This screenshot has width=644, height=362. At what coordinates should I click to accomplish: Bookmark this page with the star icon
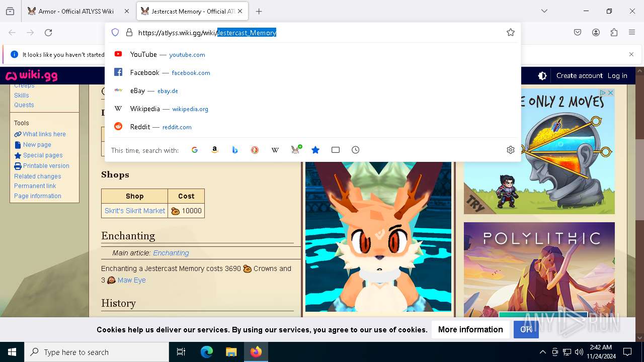pyautogui.click(x=511, y=33)
